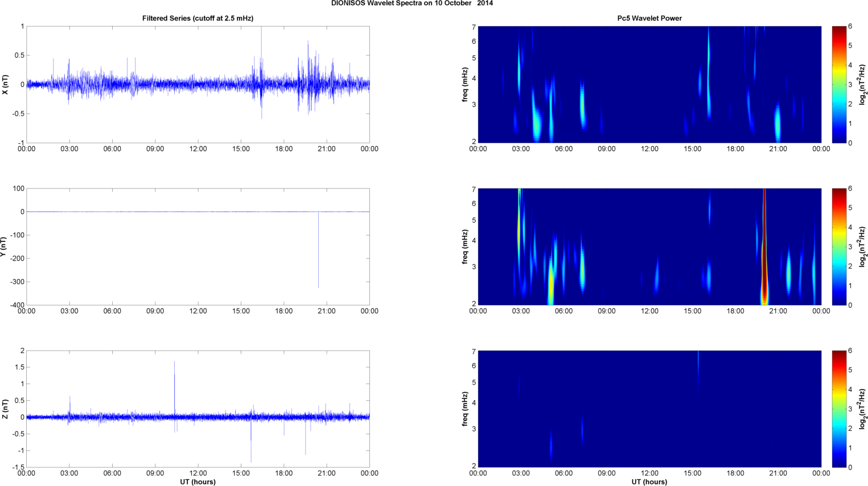
Task: Click 12:00 tick under X time series
Action: pyautogui.click(x=198, y=149)
